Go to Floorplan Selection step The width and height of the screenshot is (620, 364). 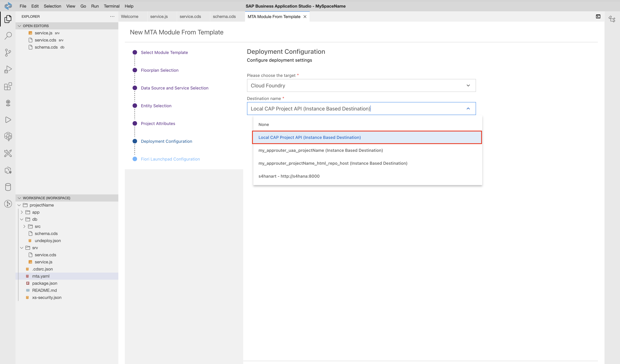[159, 70]
